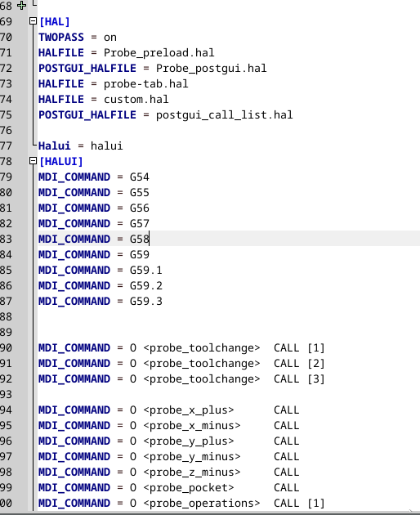Click the <probe_operations> CALL [1] line
420x515 pixels.
[181, 504]
